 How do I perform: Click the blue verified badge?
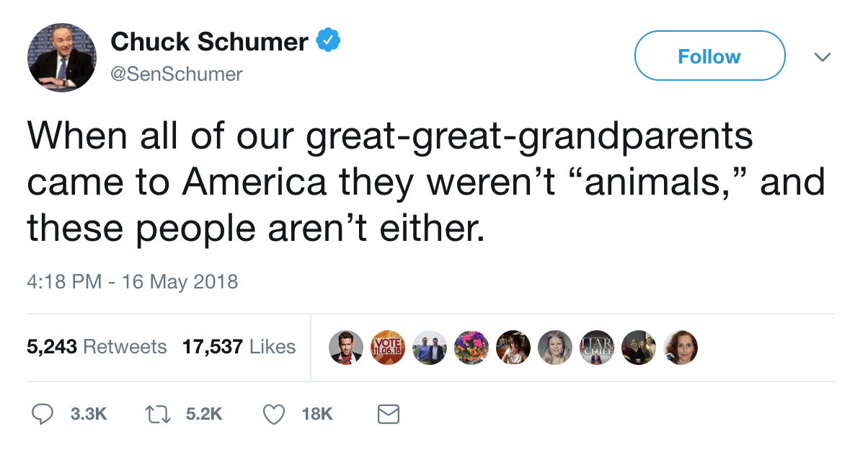(x=328, y=42)
